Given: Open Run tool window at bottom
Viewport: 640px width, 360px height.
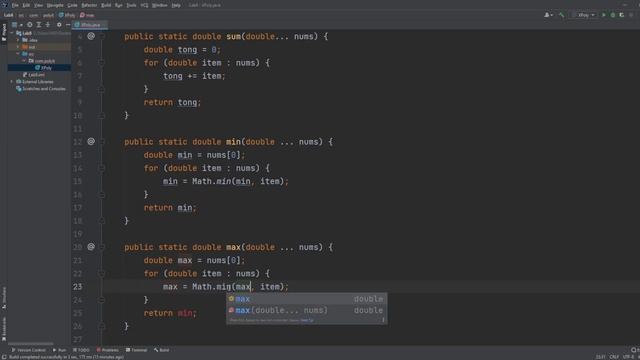Looking at the screenshot, I should 60,350.
